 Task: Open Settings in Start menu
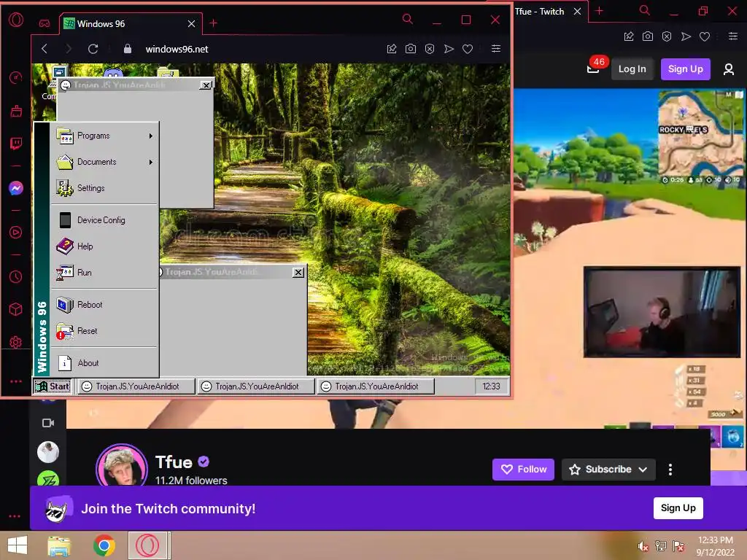[105, 188]
